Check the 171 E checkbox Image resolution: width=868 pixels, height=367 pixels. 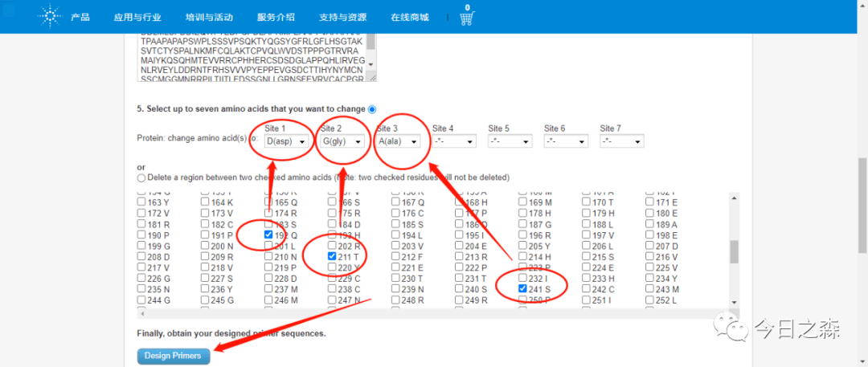(x=649, y=202)
